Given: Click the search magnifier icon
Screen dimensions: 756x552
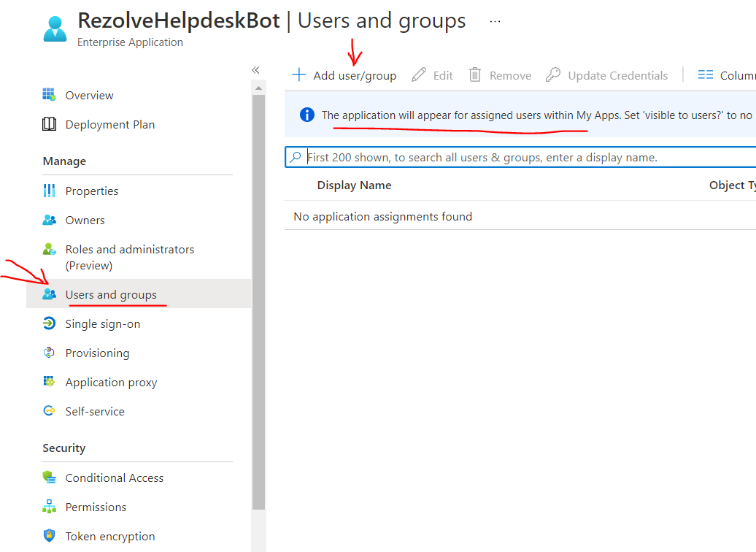Looking at the screenshot, I should click(x=295, y=157).
